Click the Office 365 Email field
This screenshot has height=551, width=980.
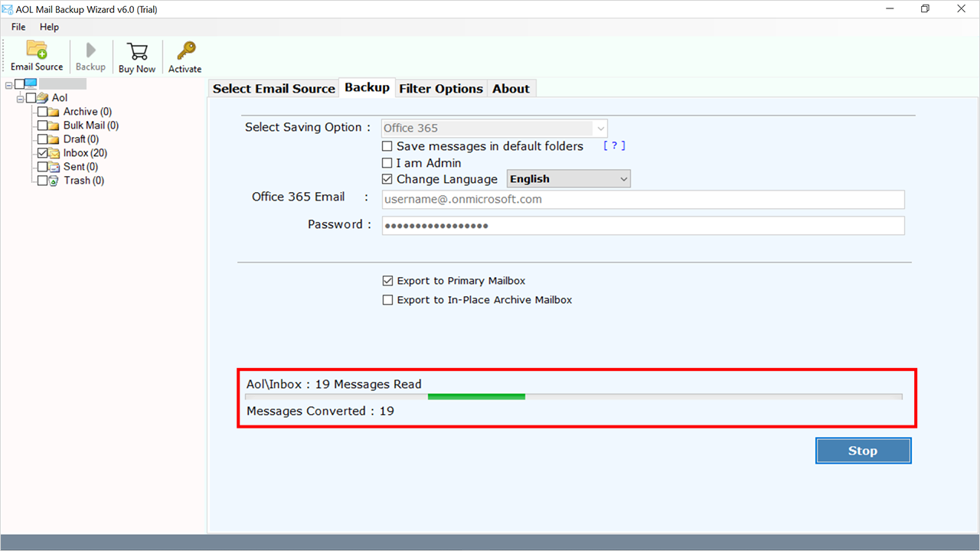pyautogui.click(x=643, y=200)
